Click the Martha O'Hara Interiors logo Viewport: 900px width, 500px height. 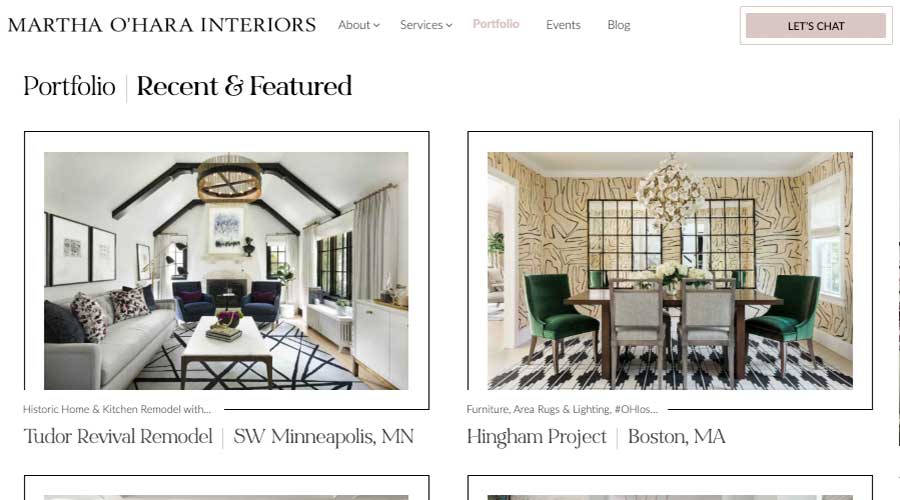click(162, 25)
